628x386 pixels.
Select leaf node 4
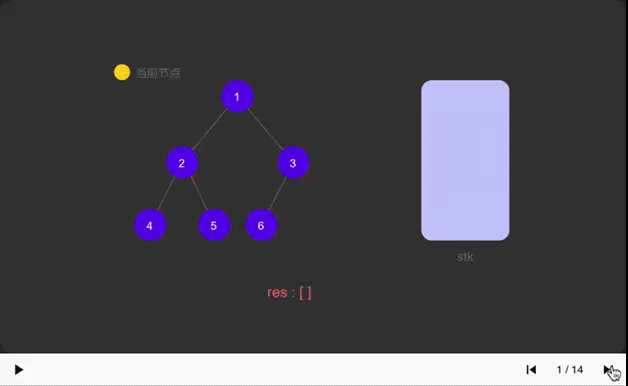[x=150, y=225]
